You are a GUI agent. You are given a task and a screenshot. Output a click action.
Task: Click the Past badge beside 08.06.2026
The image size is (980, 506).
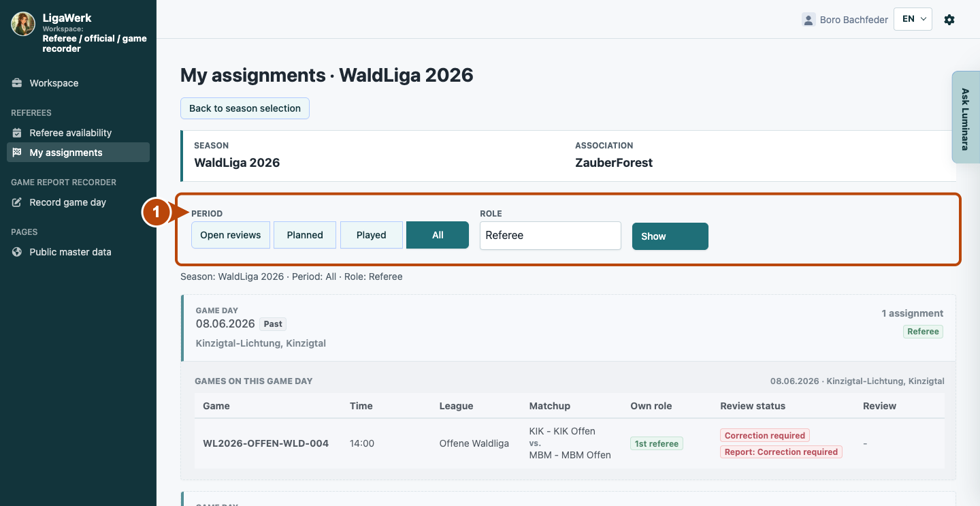[274, 324]
